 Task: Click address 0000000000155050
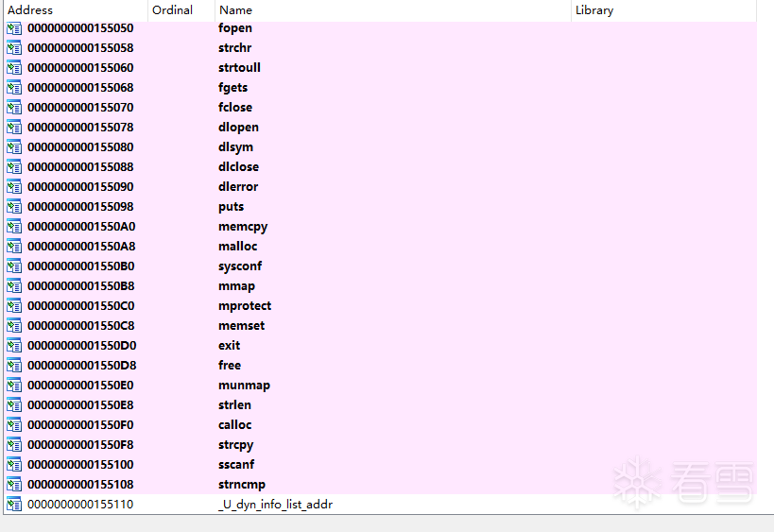click(x=80, y=28)
